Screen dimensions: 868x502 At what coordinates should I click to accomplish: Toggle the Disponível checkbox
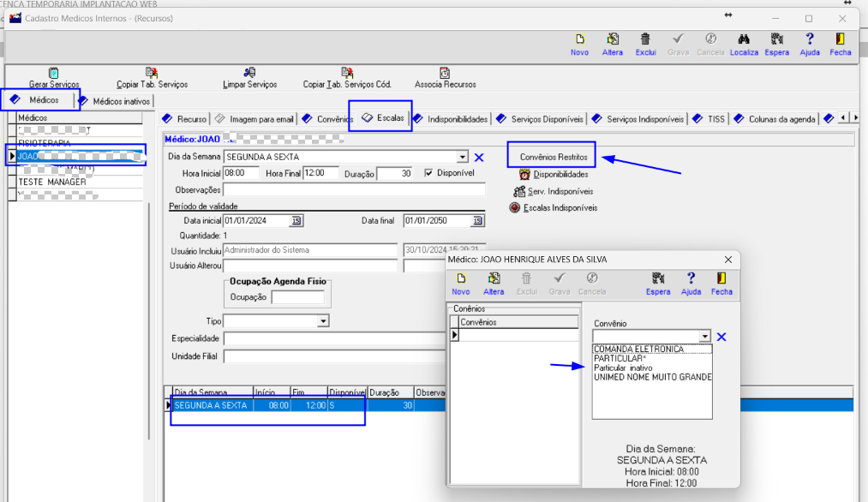pos(428,173)
